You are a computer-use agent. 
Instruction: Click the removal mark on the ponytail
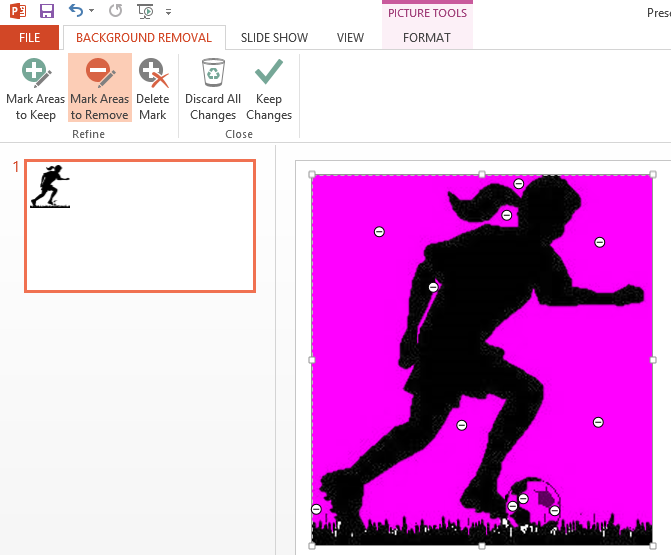[x=507, y=215]
